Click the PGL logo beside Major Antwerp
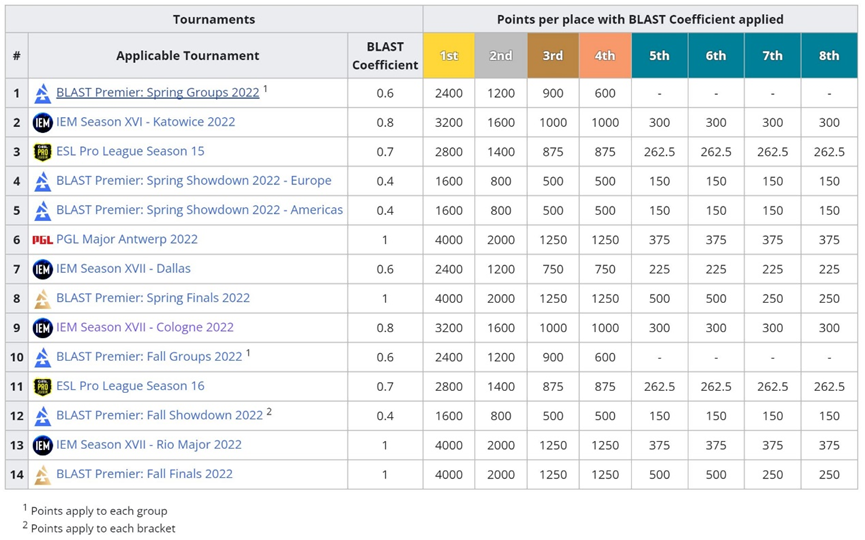The width and height of the screenshot is (865, 540). [42, 240]
